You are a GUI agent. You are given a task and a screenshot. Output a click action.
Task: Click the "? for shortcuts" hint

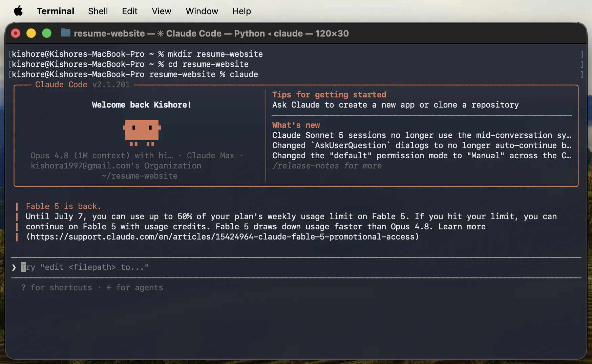pyautogui.click(x=57, y=288)
